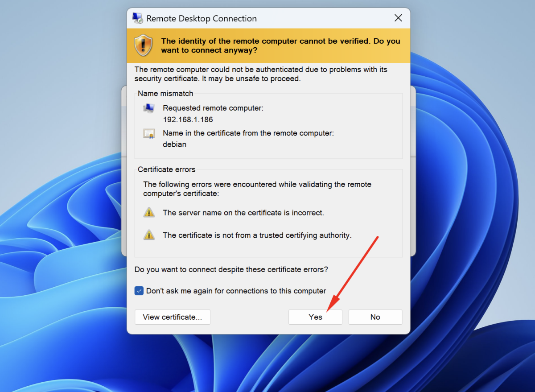The image size is (535, 392).
Task: Click the yellow shield warning icon
Action: click(144, 45)
